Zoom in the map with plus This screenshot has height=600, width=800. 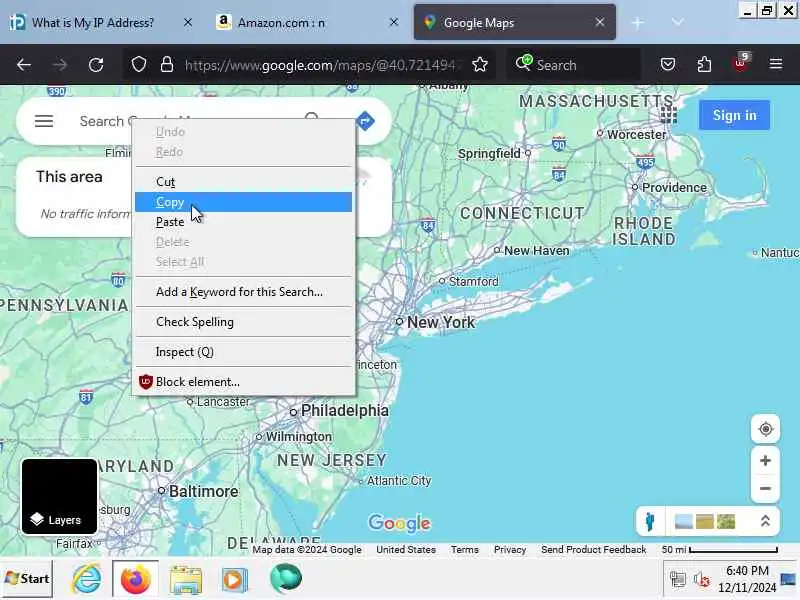[765, 461]
